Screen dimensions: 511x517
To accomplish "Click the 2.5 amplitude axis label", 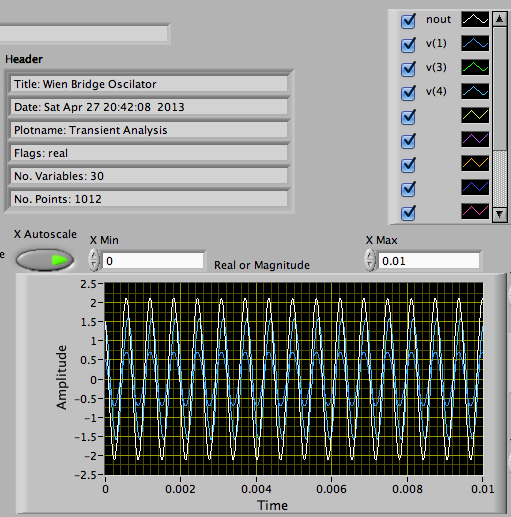I will tap(88, 284).
